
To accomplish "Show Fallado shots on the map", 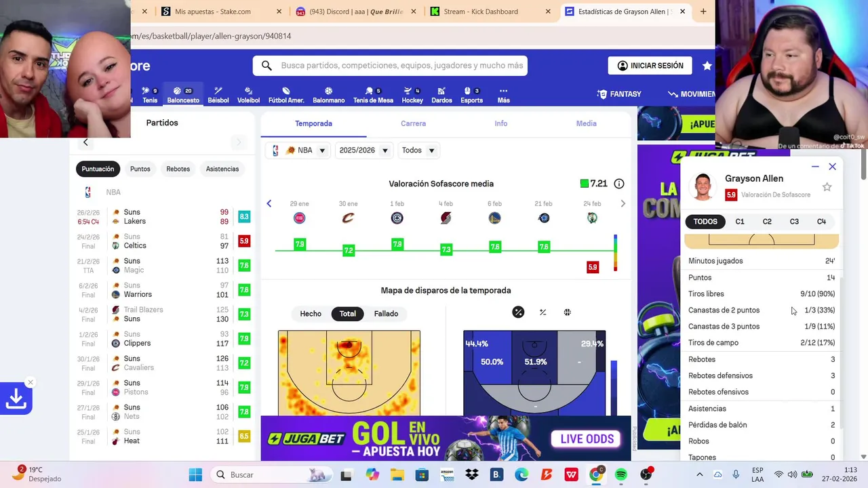I will [x=386, y=314].
